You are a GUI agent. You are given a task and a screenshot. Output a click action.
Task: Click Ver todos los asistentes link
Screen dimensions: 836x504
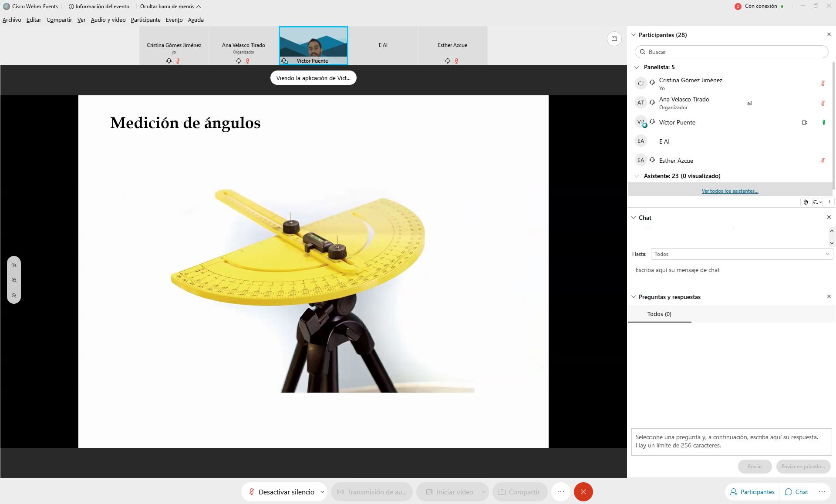click(730, 191)
